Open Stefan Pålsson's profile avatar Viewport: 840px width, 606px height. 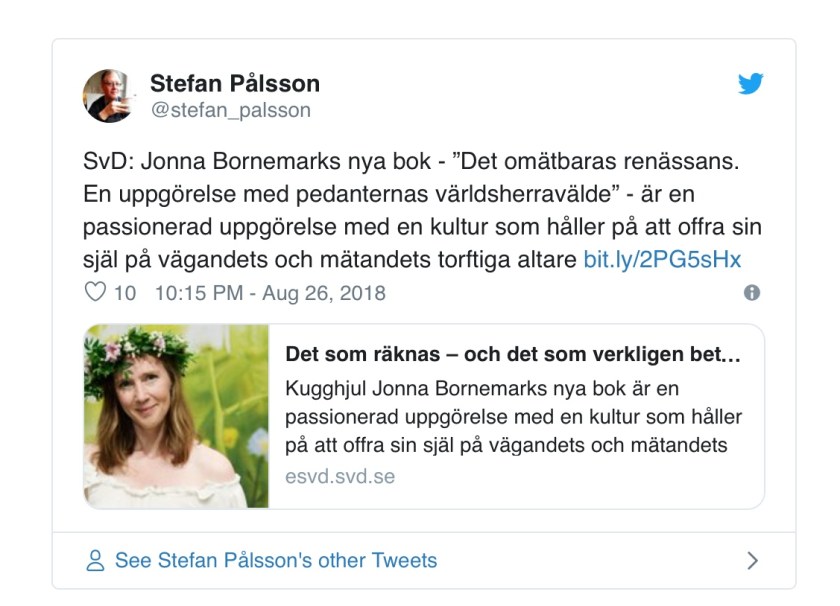click(x=109, y=96)
